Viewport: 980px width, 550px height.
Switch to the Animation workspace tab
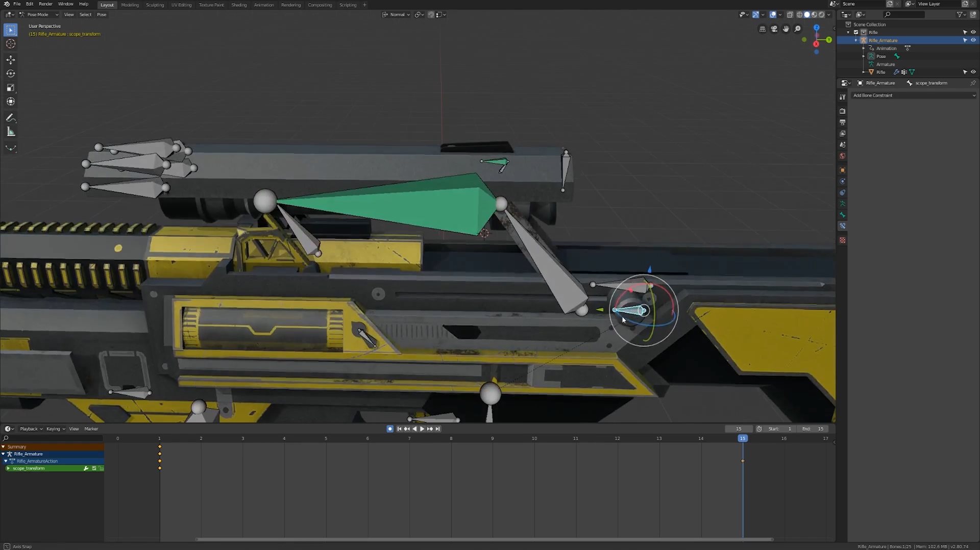click(x=263, y=5)
